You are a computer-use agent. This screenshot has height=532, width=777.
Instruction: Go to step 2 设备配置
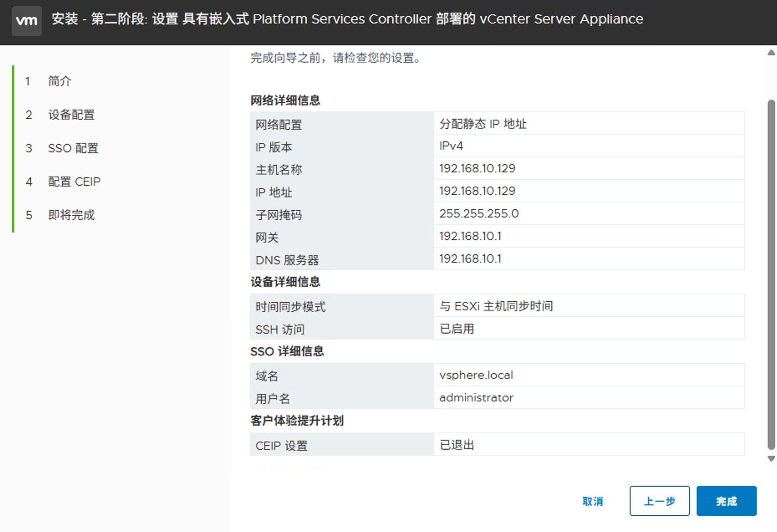click(x=71, y=115)
